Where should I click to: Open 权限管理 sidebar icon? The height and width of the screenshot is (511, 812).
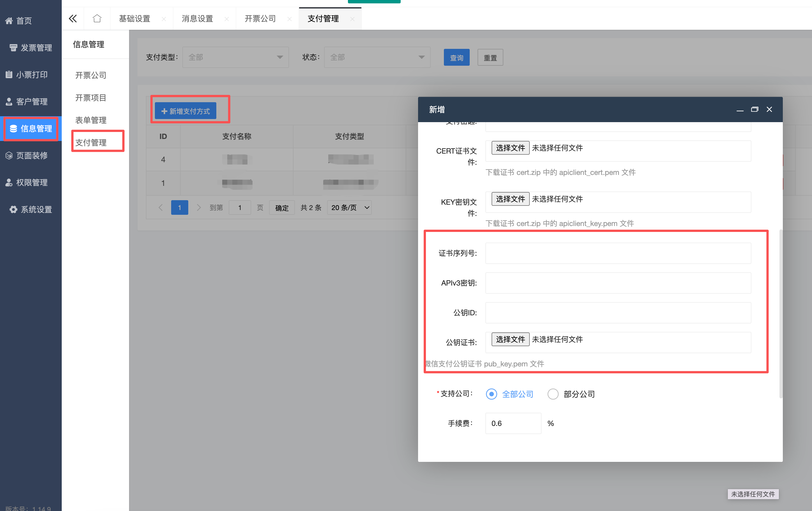tap(9, 182)
